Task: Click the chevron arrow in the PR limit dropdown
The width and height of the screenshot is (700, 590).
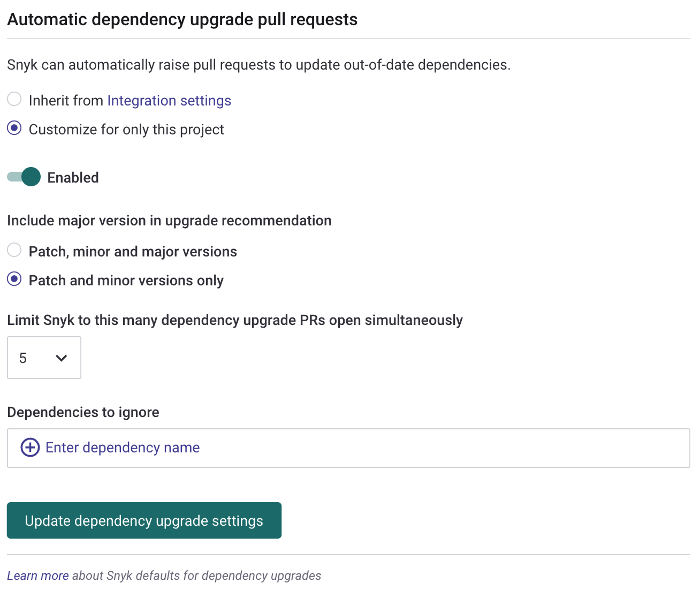Action: (x=62, y=358)
